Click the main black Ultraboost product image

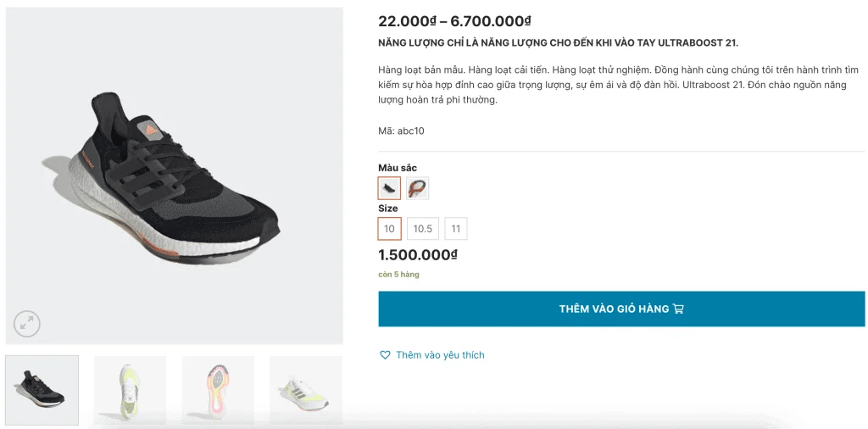175,175
